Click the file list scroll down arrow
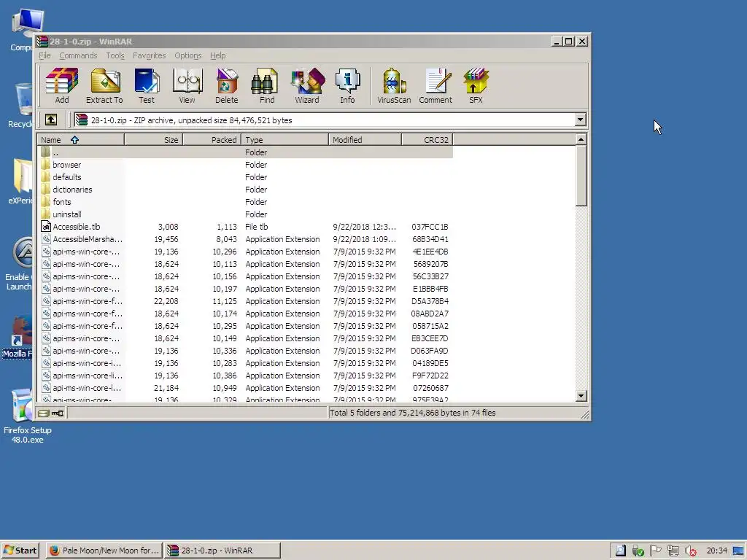The height and width of the screenshot is (560, 747). (581, 396)
